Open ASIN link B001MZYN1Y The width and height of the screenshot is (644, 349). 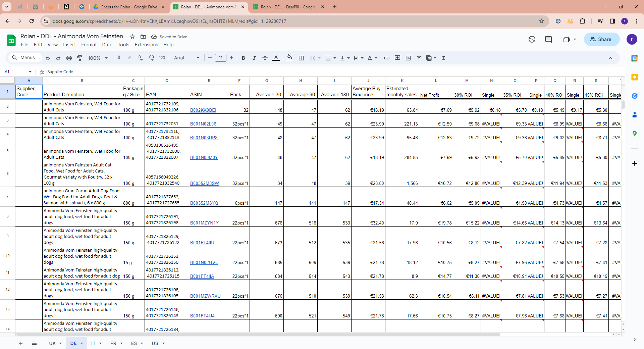[204, 223]
